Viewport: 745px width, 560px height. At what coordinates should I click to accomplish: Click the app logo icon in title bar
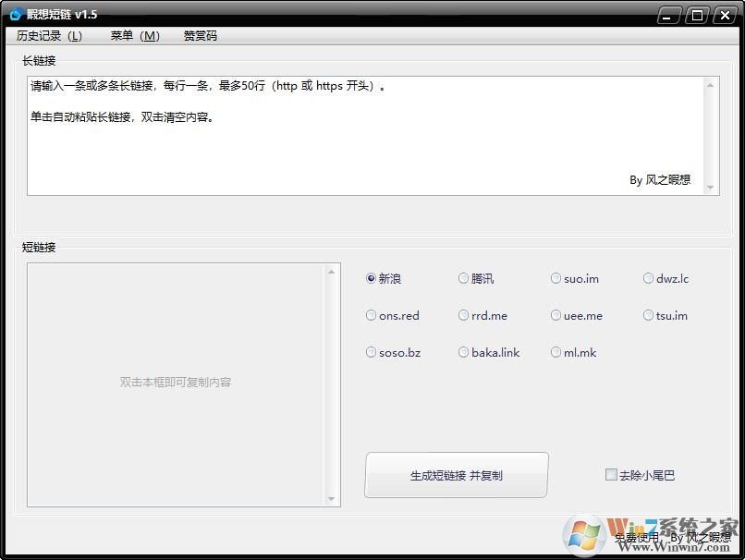[x=16, y=14]
